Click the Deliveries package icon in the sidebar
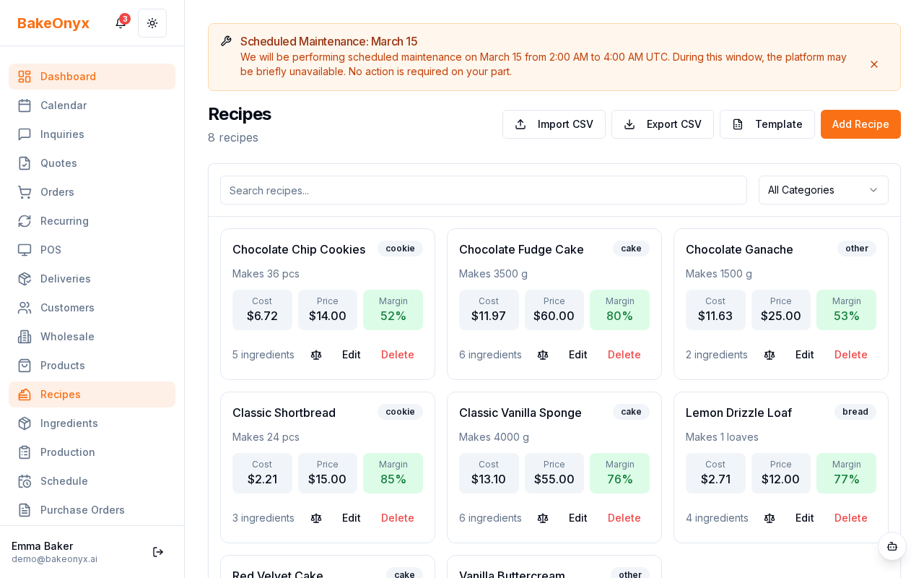 [25, 279]
